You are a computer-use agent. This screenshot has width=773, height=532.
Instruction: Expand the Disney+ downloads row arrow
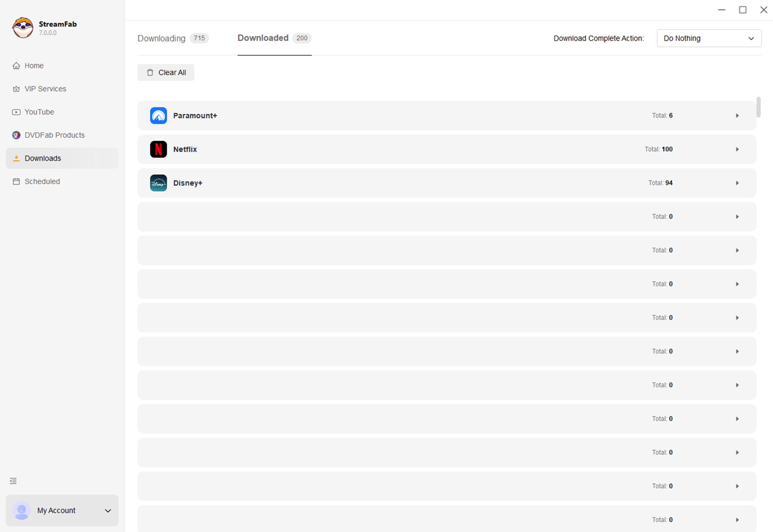coord(737,183)
